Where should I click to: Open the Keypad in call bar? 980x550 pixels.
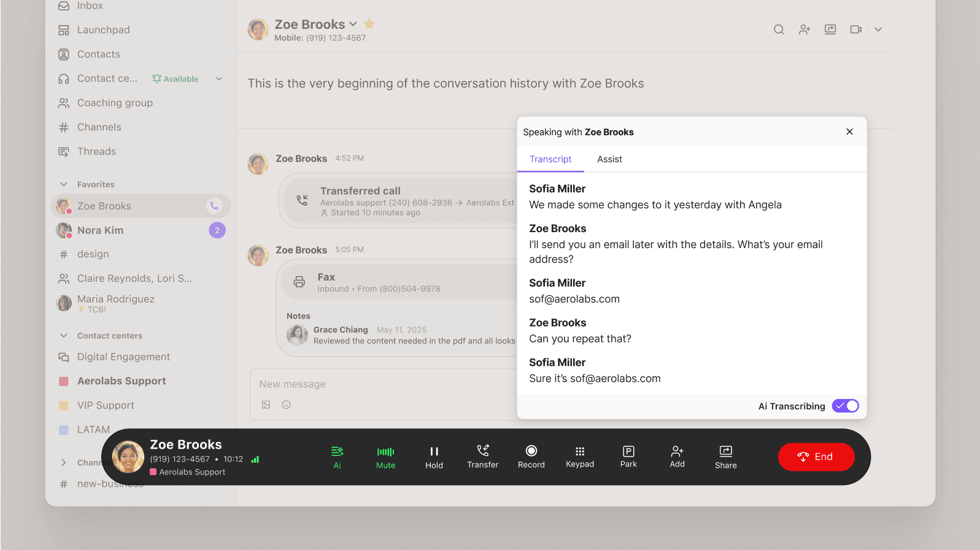579,451
